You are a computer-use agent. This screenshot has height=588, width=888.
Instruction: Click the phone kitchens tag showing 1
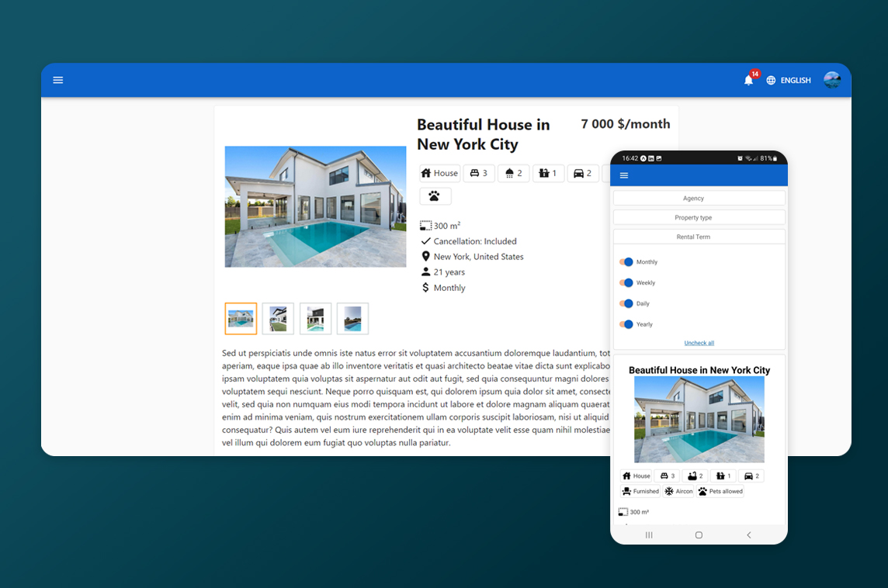(723, 476)
